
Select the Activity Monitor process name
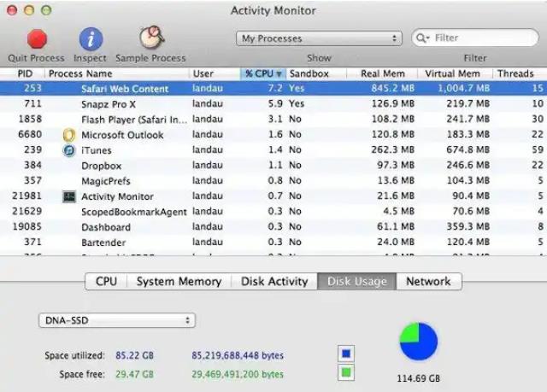point(117,196)
